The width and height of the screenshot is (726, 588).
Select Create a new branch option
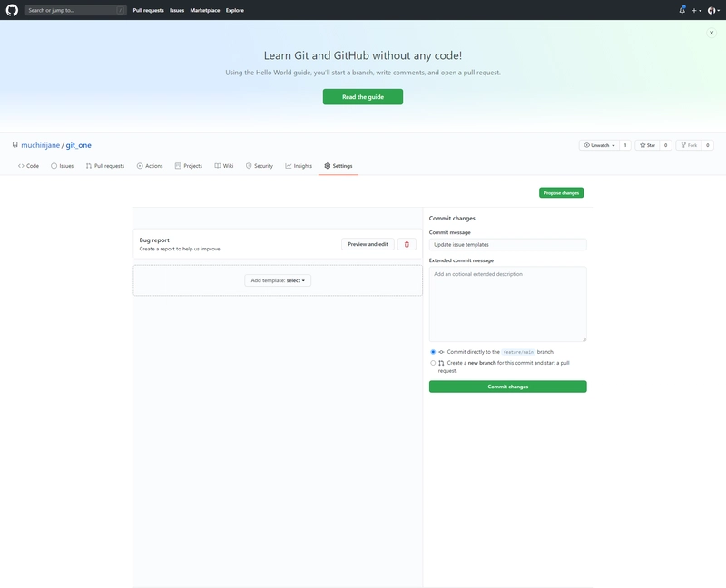pyautogui.click(x=433, y=363)
